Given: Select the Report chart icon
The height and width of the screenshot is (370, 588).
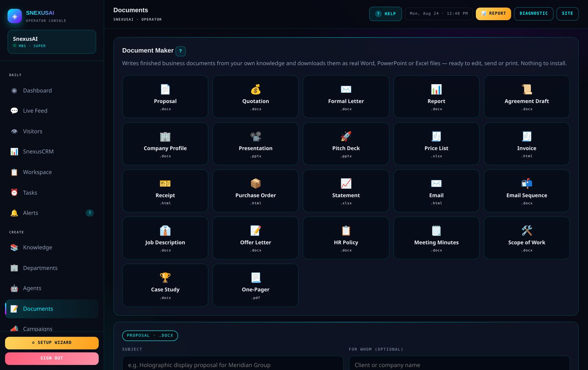Looking at the screenshot, I should tap(436, 89).
